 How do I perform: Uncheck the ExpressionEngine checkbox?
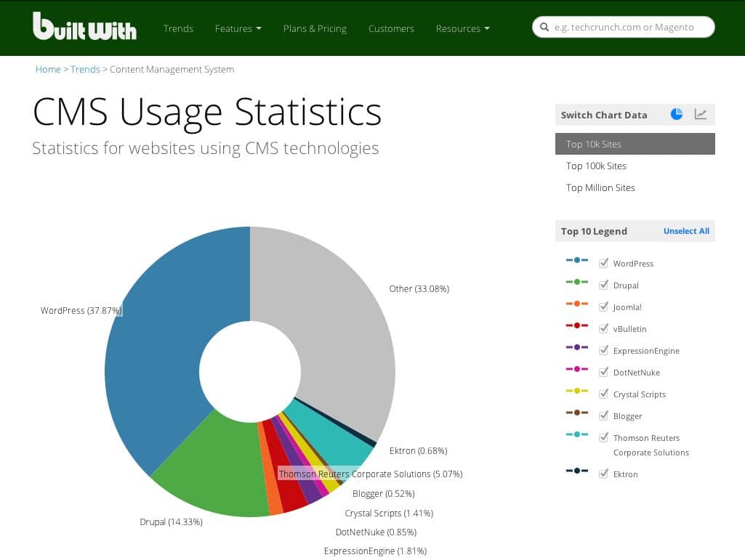[603, 351]
